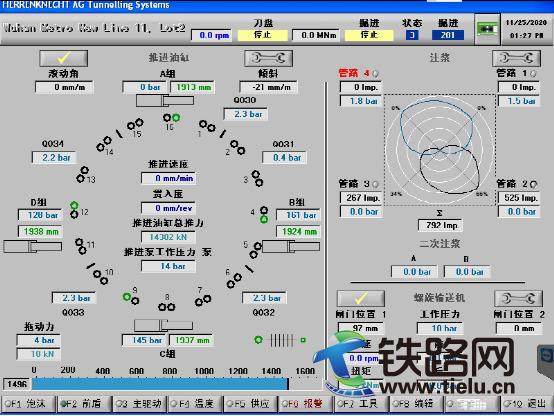The height and width of the screenshot is (416, 554).
Task: Click F10 退出 exit button
Action: point(527,404)
